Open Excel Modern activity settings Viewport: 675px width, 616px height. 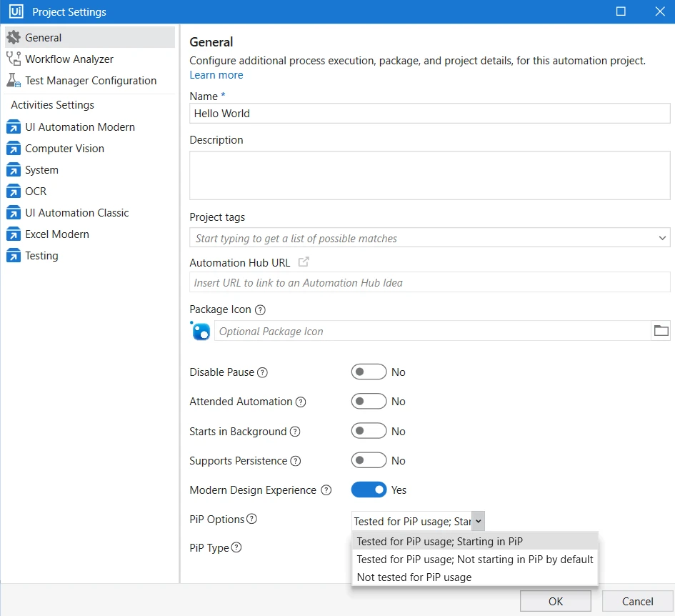click(x=90, y=234)
